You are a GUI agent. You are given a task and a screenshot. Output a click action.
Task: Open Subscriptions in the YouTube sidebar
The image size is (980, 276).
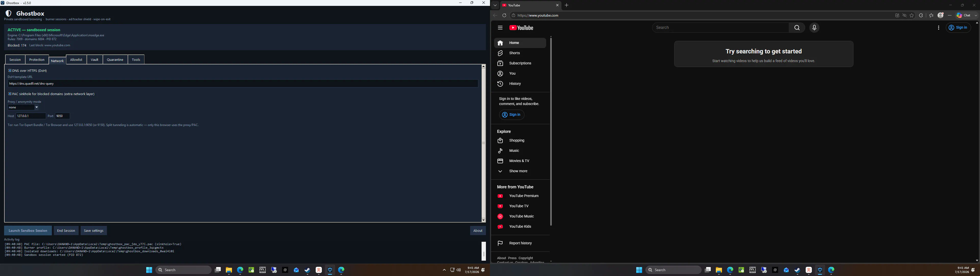(520, 63)
